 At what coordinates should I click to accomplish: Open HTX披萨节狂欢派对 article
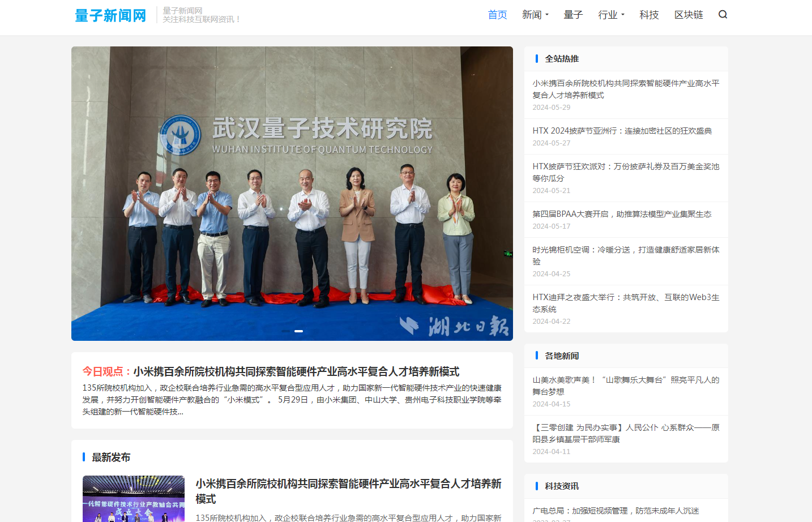[626, 172]
